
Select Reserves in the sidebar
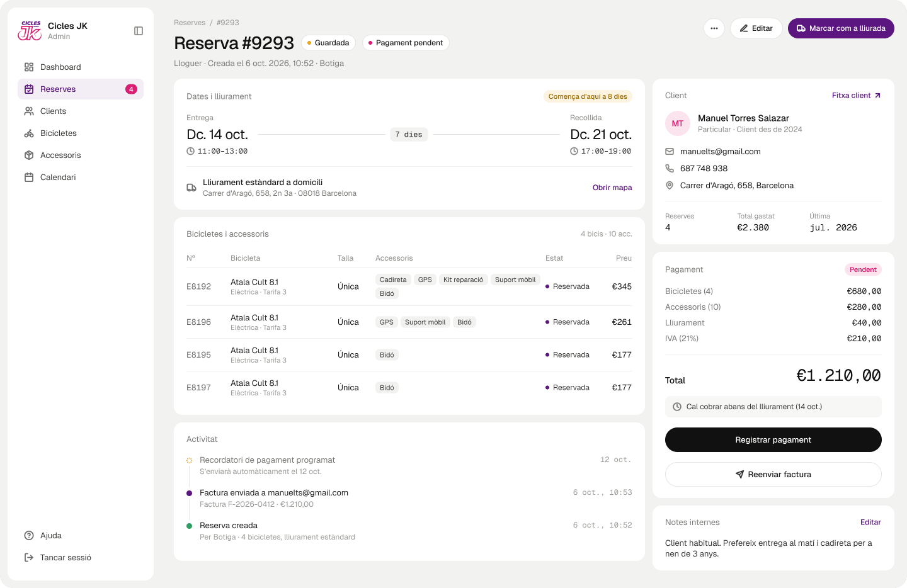[x=81, y=89]
